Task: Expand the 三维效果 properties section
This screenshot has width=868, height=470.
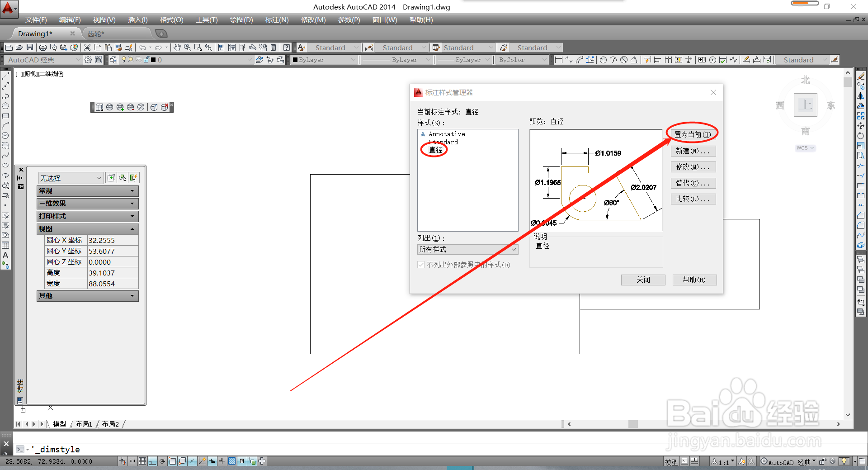Action: [87, 204]
